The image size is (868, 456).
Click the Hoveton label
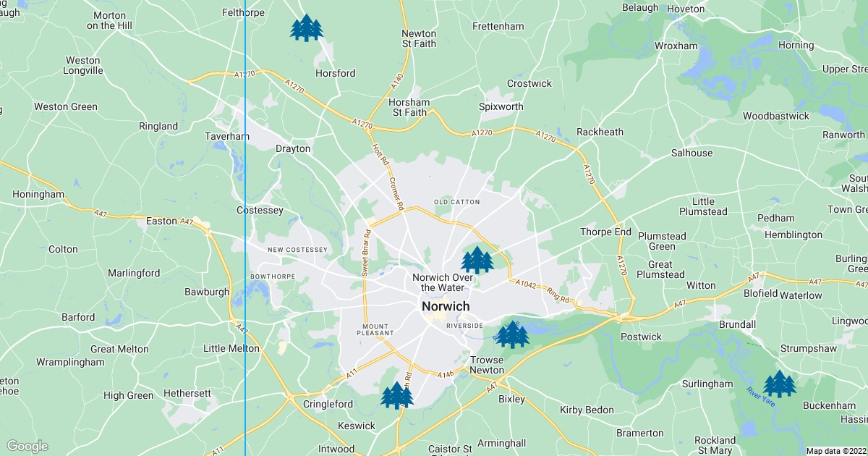click(686, 9)
